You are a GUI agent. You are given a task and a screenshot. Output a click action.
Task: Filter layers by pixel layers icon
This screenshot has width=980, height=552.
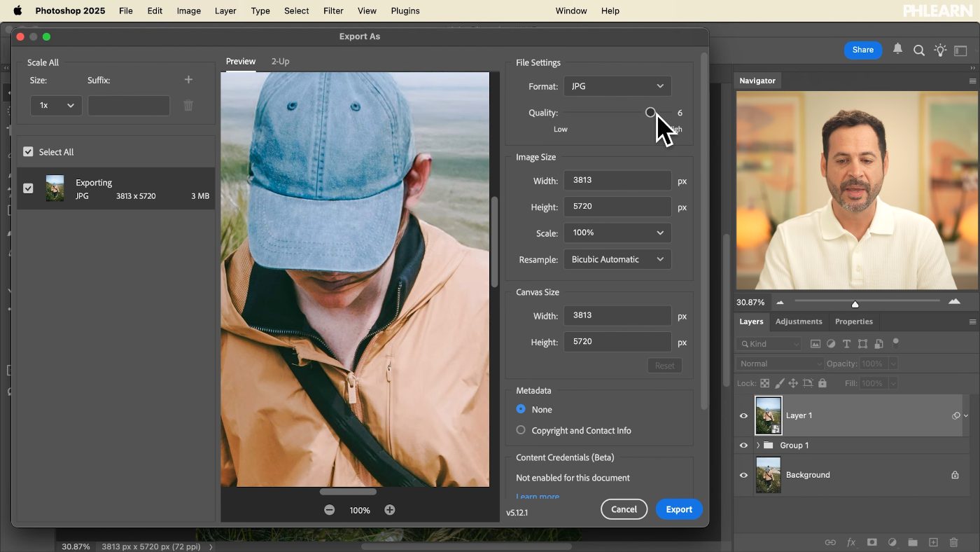pos(815,344)
